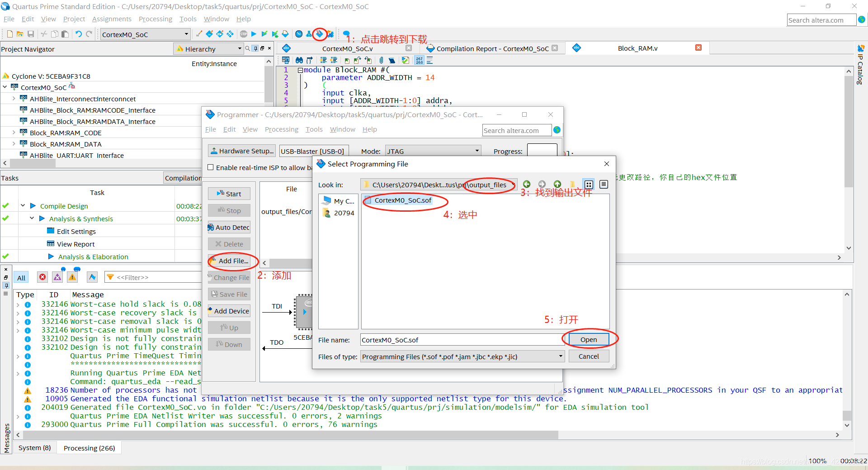Open the project selector CortexM0_SoC dropdown
This screenshot has height=470, width=868.
point(145,34)
